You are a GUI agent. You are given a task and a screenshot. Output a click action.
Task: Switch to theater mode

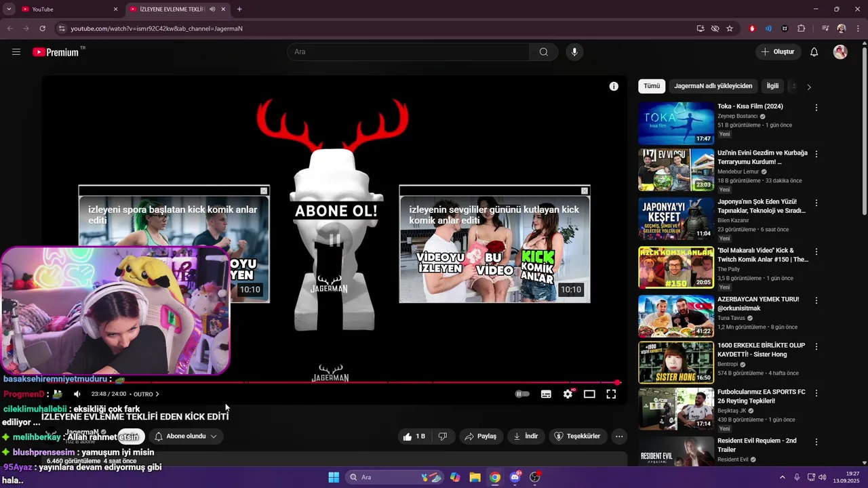tap(589, 394)
